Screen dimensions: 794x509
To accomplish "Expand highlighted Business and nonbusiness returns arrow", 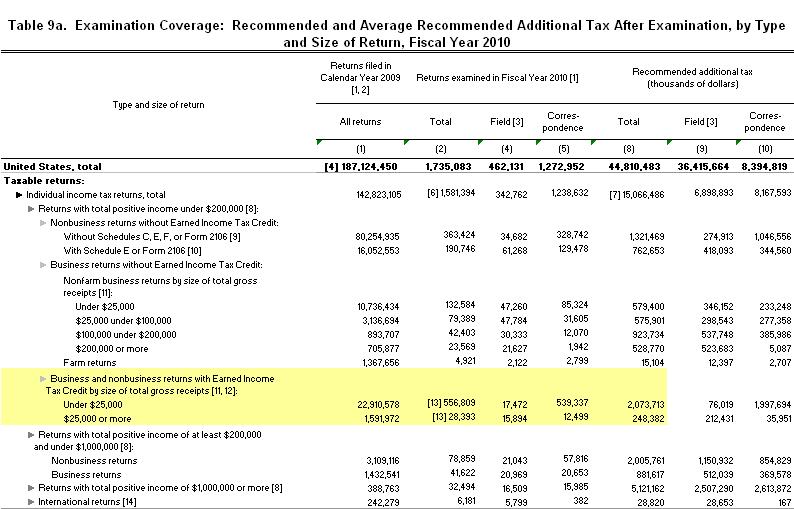I will (43, 379).
